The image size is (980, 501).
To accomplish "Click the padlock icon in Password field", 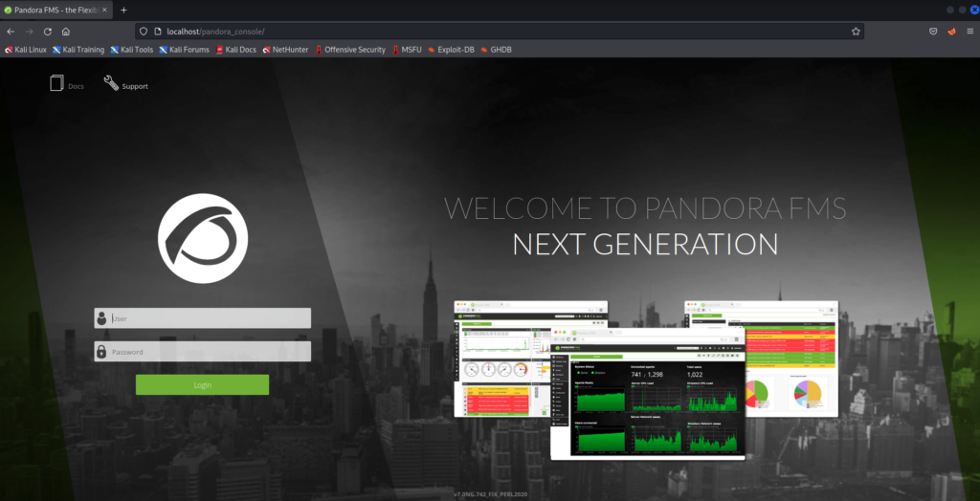I will [101, 351].
